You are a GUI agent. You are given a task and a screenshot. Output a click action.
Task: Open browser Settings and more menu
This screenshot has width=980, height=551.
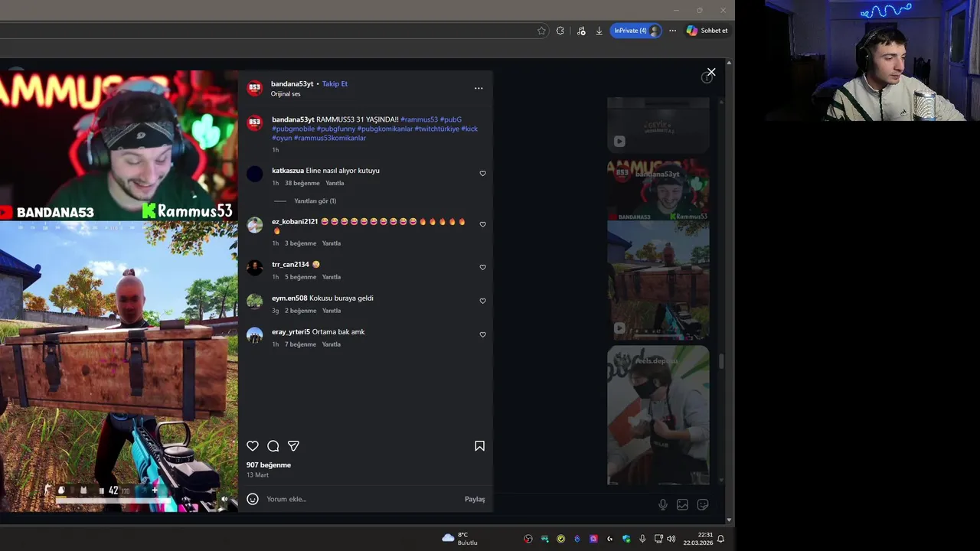672,31
